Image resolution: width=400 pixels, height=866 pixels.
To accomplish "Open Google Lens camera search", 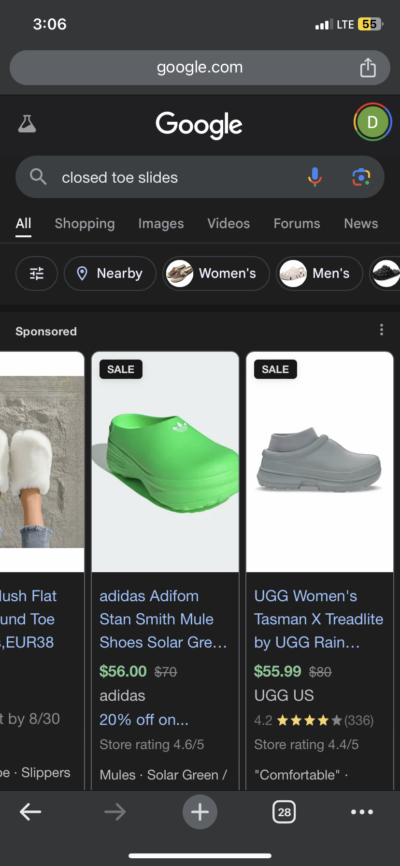I will (361, 177).
